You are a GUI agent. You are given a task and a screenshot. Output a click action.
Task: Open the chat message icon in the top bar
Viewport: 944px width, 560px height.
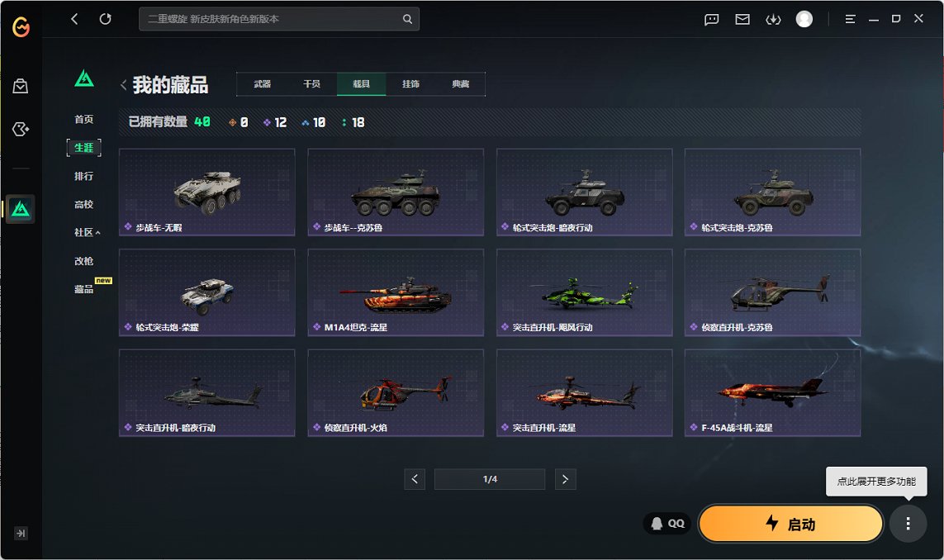712,19
